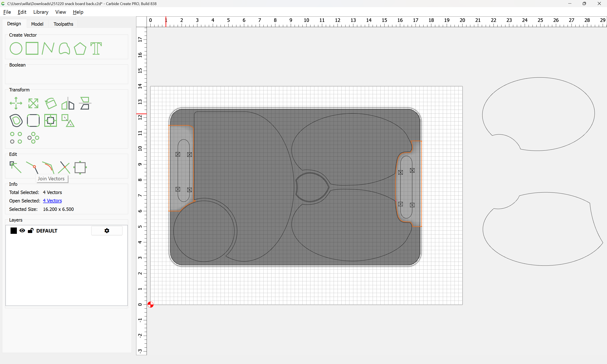Image resolution: width=607 pixels, height=364 pixels.
Task: Toggle visibility of the DEFAULT layer
Action: pos(22,231)
